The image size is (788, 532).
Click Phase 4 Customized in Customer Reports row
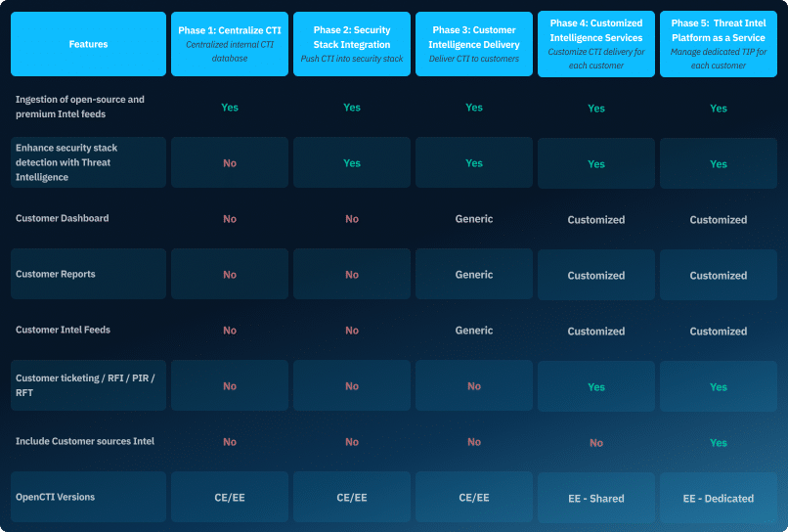pyautogui.click(x=596, y=276)
